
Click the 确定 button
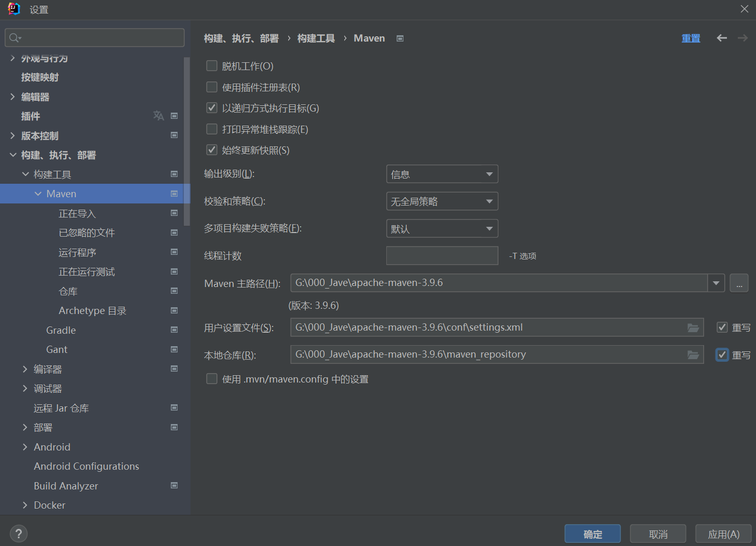[592, 534]
